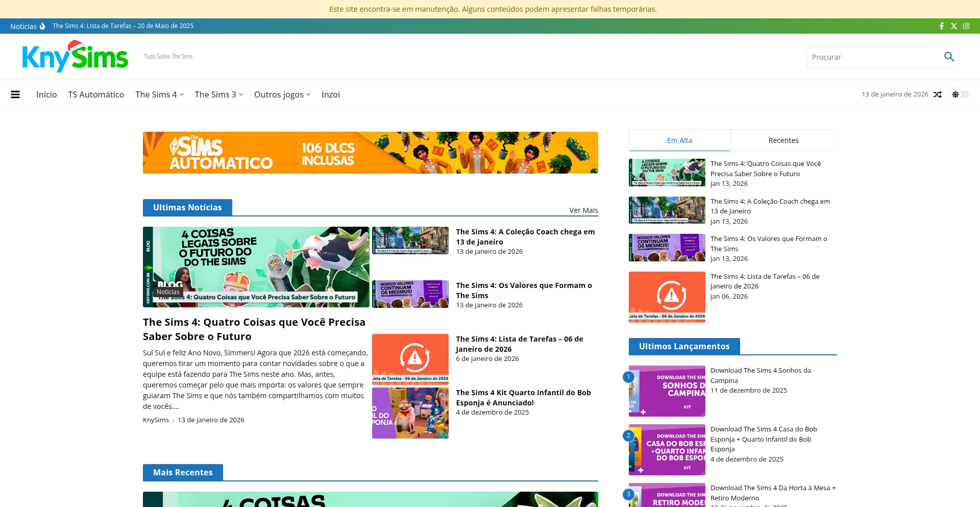Click the KnySims logo
This screenshot has height=507, width=980.
tap(75, 57)
